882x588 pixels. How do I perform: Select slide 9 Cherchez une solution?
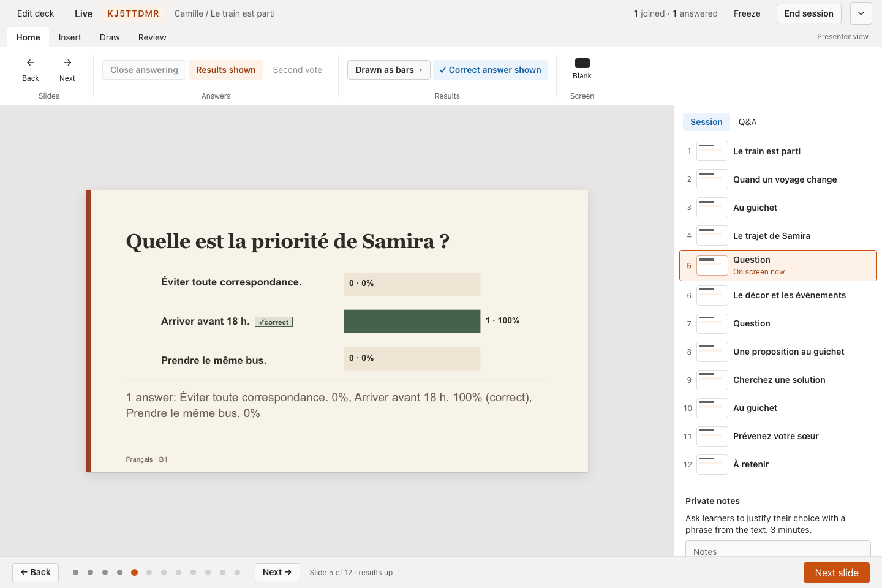(x=778, y=380)
